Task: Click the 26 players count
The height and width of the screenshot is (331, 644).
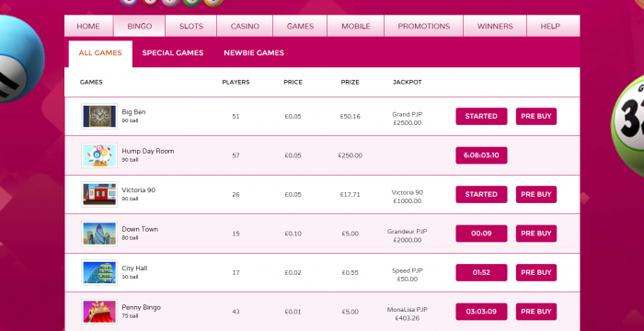Action: pos(236,194)
